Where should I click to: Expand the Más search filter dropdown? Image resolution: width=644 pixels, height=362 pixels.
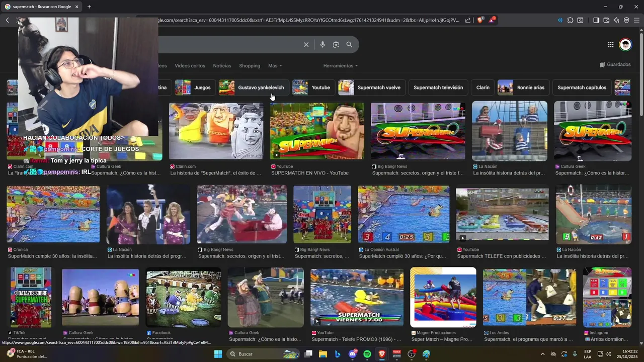click(x=275, y=66)
